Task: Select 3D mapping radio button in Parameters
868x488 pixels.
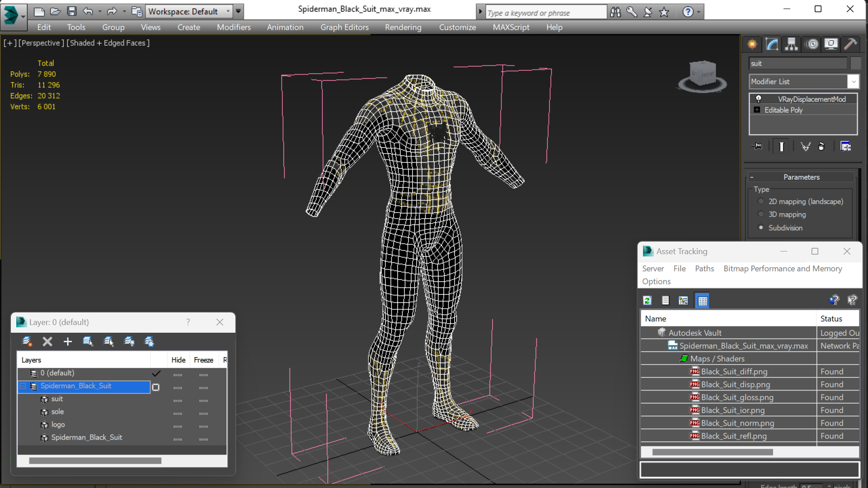Action: [x=761, y=214]
